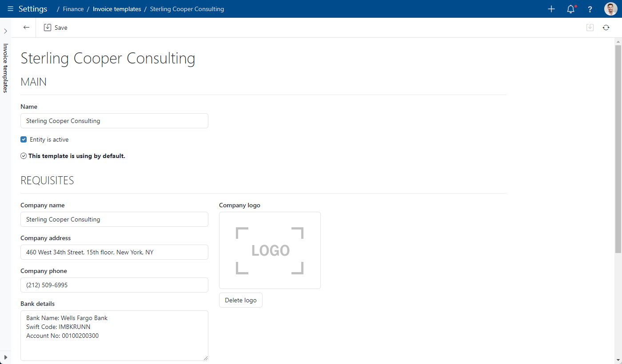622x364 pixels.
Task: Open the user profile avatar
Action: pos(610,9)
